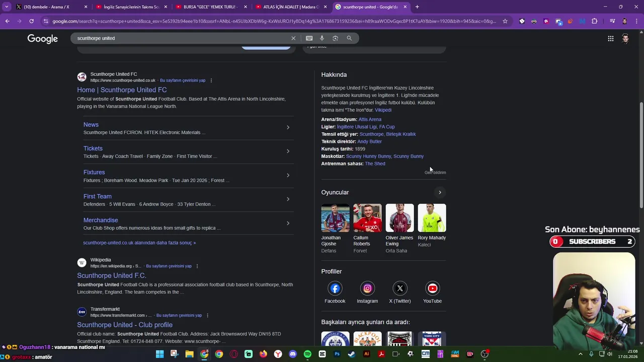
Task: Close the scunthorpe united Google tab
Action: pyautogui.click(x=405, y=7)
